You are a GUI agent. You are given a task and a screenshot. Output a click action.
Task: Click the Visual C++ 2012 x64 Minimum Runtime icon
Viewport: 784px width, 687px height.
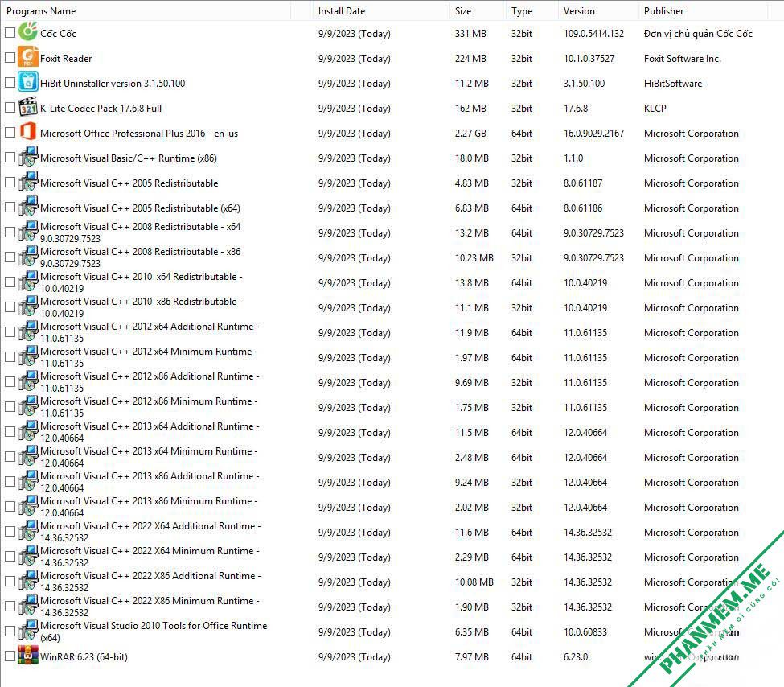tap(28, 356)
